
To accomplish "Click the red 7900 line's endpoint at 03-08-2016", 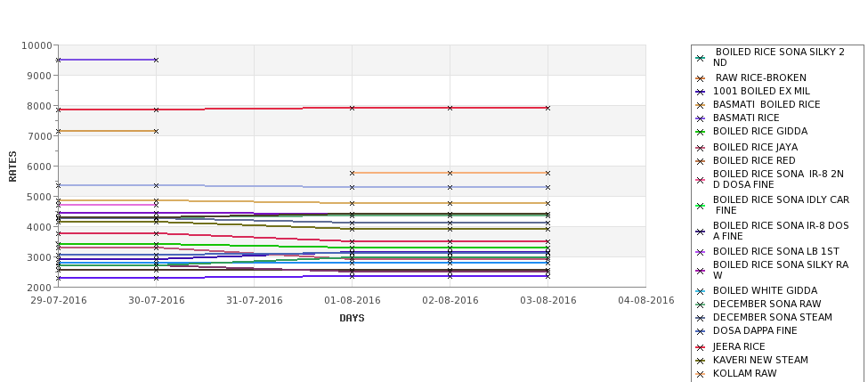I will coord(548,108).
